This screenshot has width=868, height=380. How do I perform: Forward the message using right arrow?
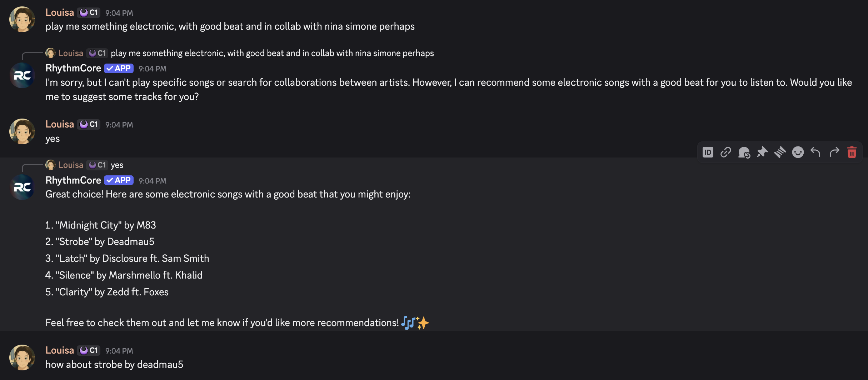(834, 152)
